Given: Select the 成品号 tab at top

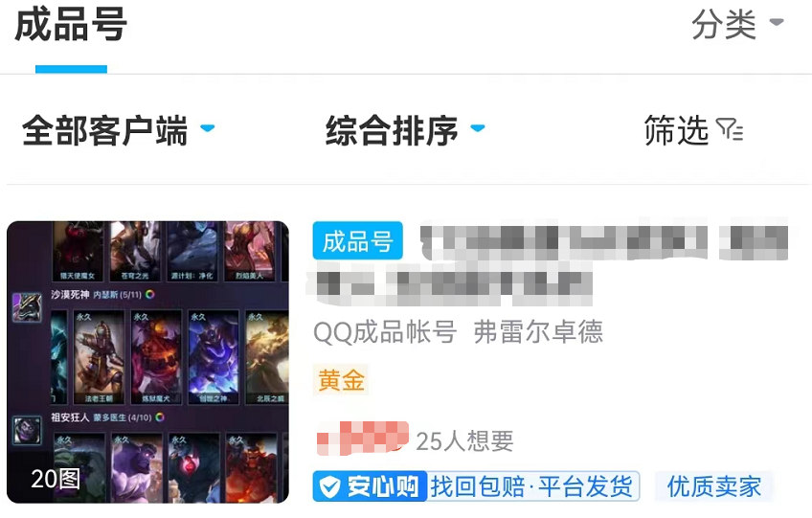Looking at the screenshot, I should pyautogui.click(x=71, y=25).
